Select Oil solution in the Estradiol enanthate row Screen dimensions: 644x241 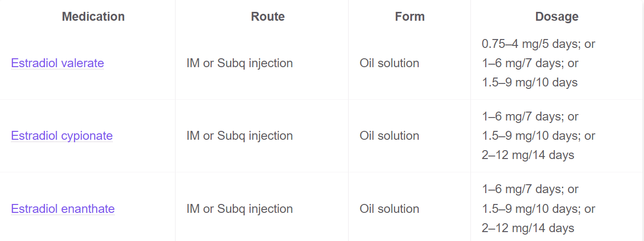tap(390, 209)
